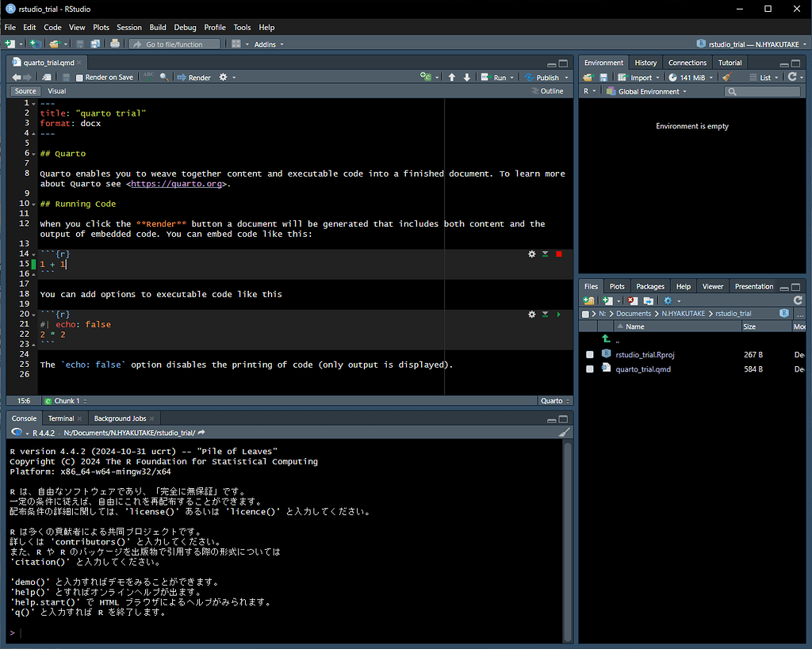Click the Insert new code chunk icon
The height and width of the screenshot is (649, 812).
click(426, 77)
